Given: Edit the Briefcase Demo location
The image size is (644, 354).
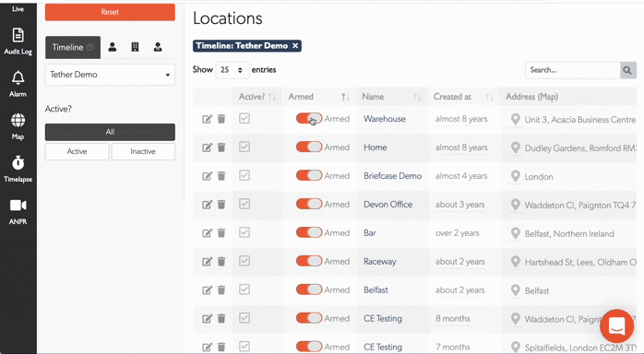Looking at the screenshot, I should (x=207, y=176).
